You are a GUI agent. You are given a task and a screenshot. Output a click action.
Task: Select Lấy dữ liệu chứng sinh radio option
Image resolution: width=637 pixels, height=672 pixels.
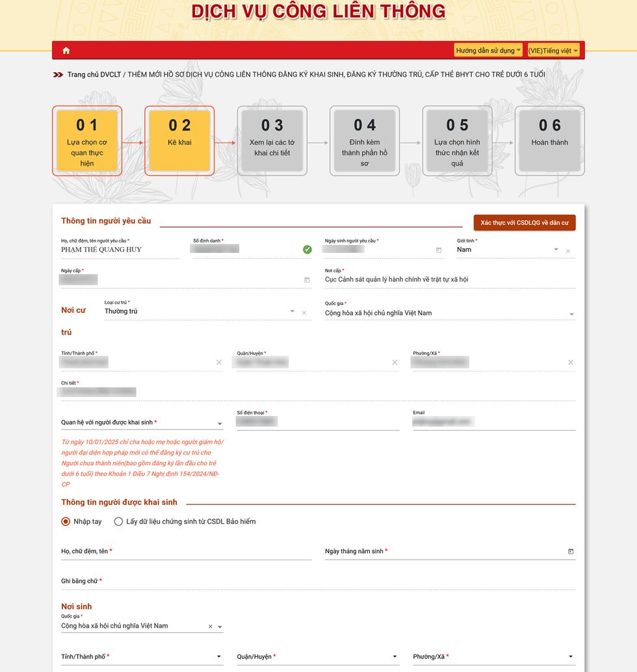pyautogui.click(x=118, y=521)
